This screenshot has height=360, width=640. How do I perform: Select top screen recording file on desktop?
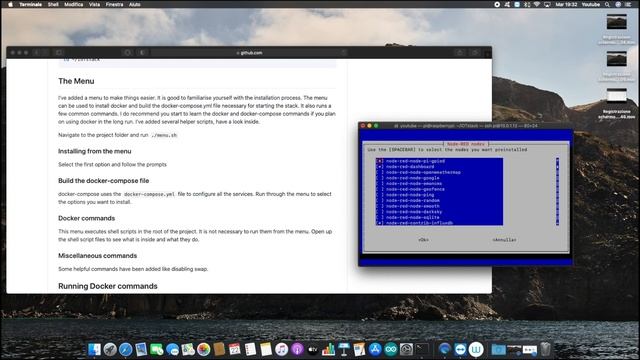616,22
